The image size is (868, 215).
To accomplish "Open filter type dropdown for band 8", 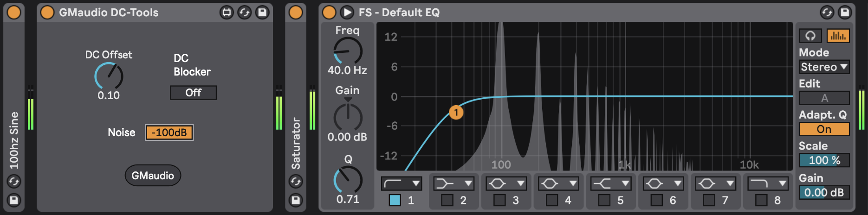I will click(768, 184).
